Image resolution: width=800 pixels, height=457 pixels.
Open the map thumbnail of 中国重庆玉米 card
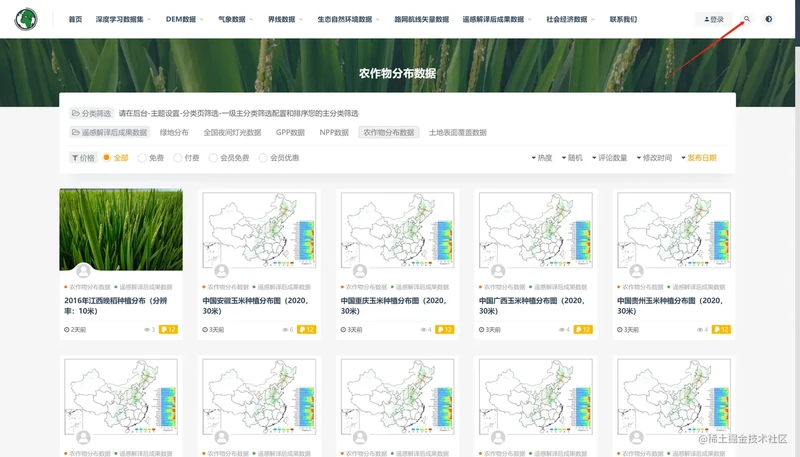pos(397,230)
